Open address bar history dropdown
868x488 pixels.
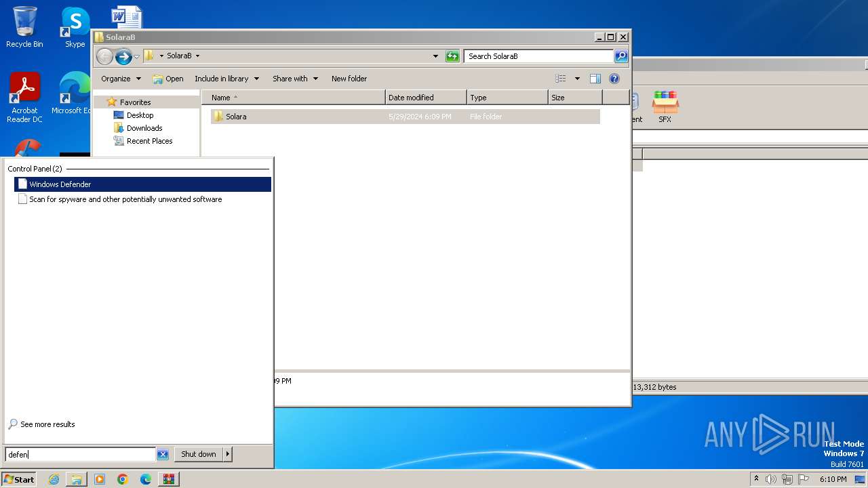coord(435,56)
